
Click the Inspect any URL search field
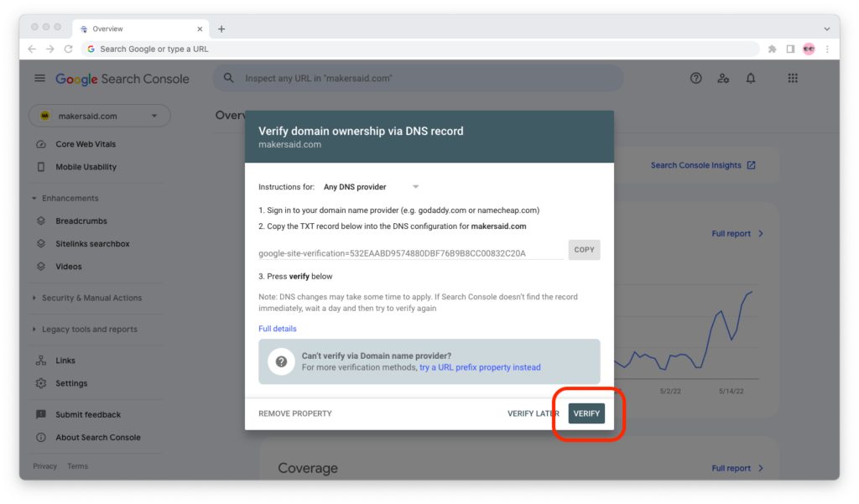419,78
